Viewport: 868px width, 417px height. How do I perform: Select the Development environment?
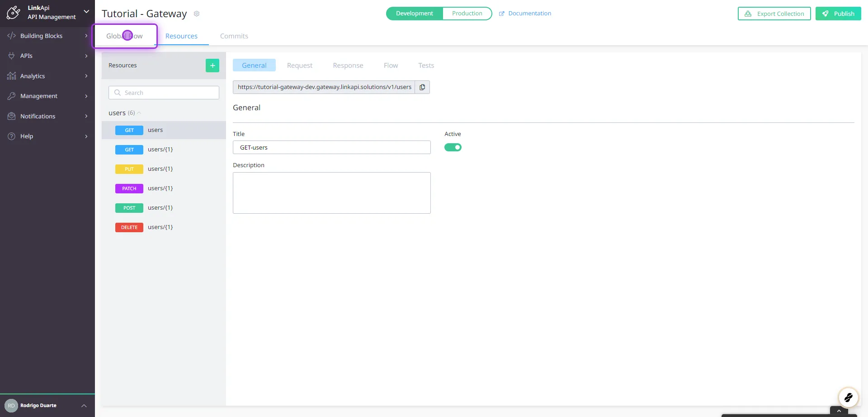[414, 13]
